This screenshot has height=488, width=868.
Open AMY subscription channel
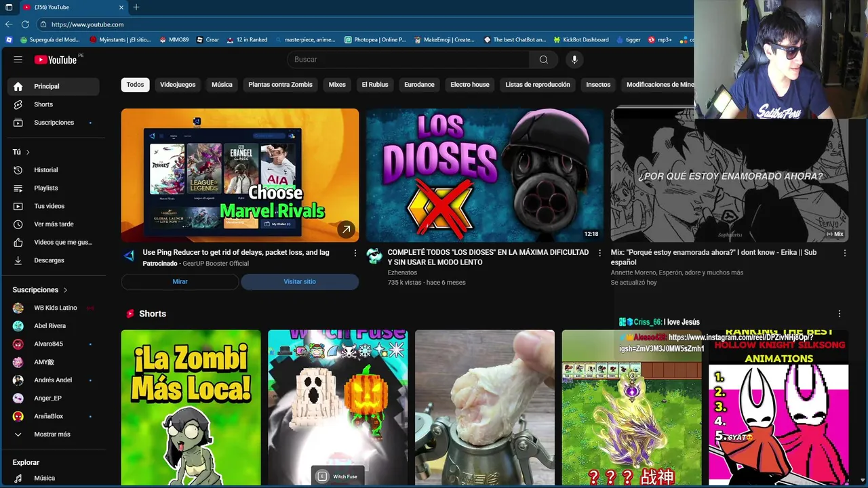point(54,362)
